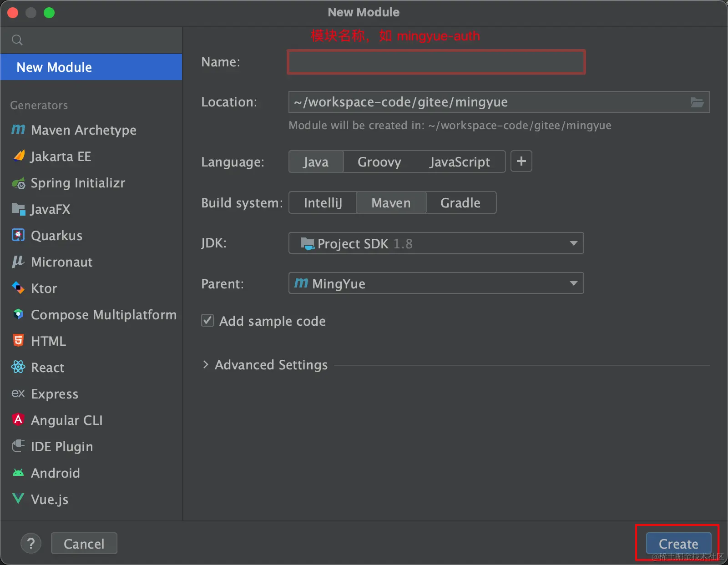Select Compose Multiplatform generator entry
The image size is (728, 565).
point(91,314)
